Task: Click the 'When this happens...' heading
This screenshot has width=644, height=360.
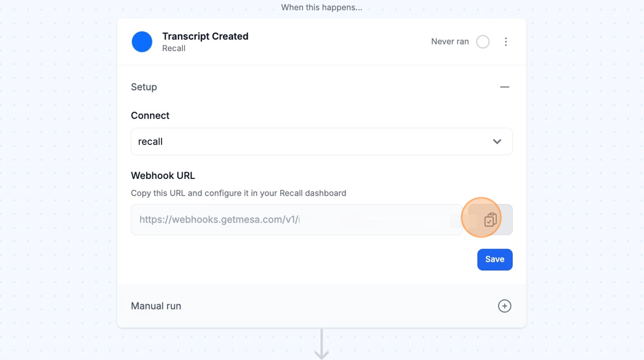Action: [321, 7]
